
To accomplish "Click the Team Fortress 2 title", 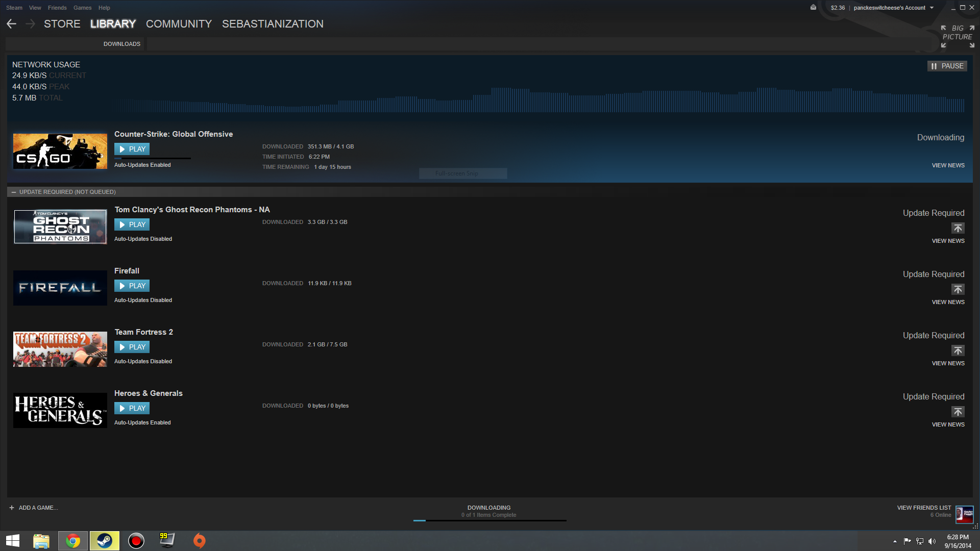I will coord(143,332).
